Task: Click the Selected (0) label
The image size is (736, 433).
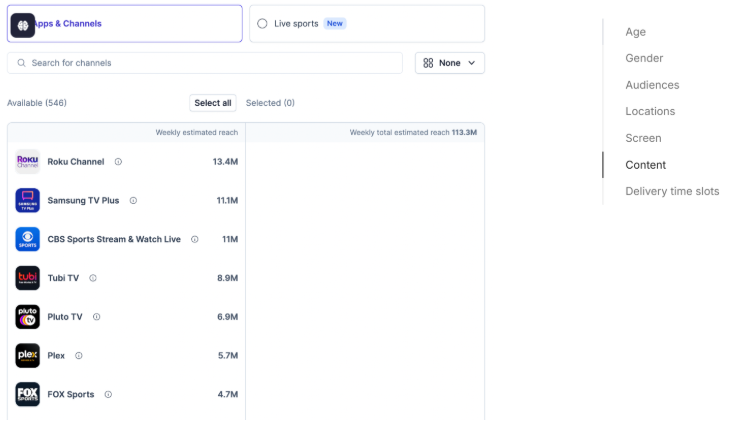Action: coord(270,103)
